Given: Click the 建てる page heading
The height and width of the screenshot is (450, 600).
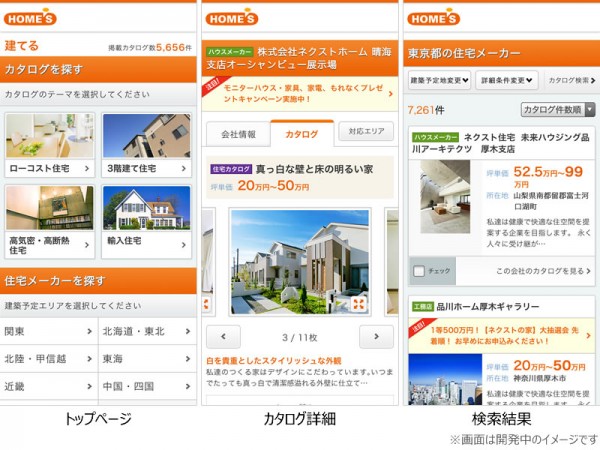Looking at the screenshot, I should 21,46.
